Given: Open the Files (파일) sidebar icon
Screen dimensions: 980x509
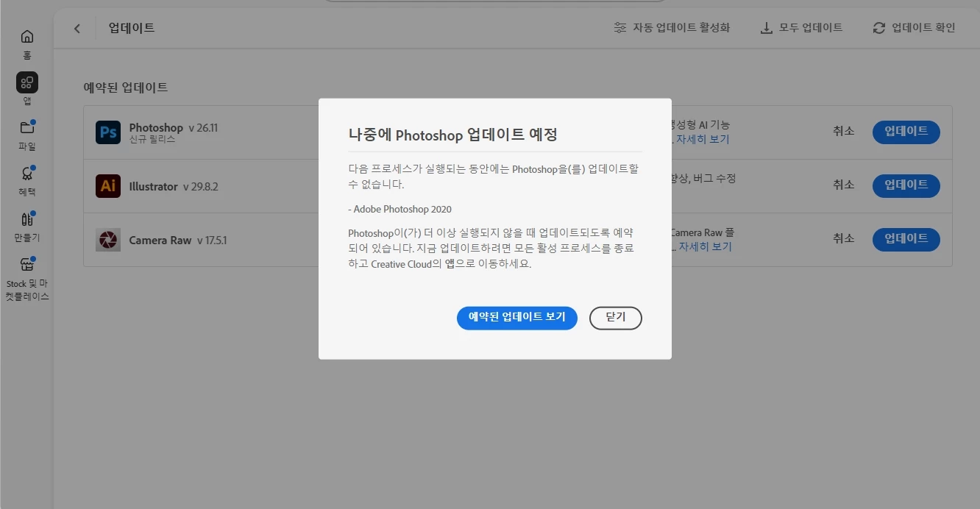Looking at the screenshot, I should click(x=26, y=128).
